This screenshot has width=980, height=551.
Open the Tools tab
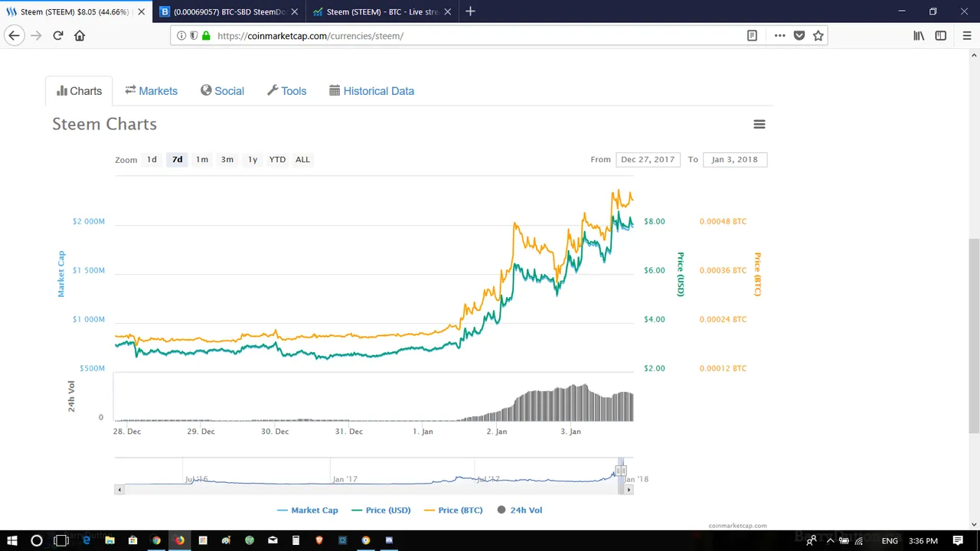pos(286,90)
